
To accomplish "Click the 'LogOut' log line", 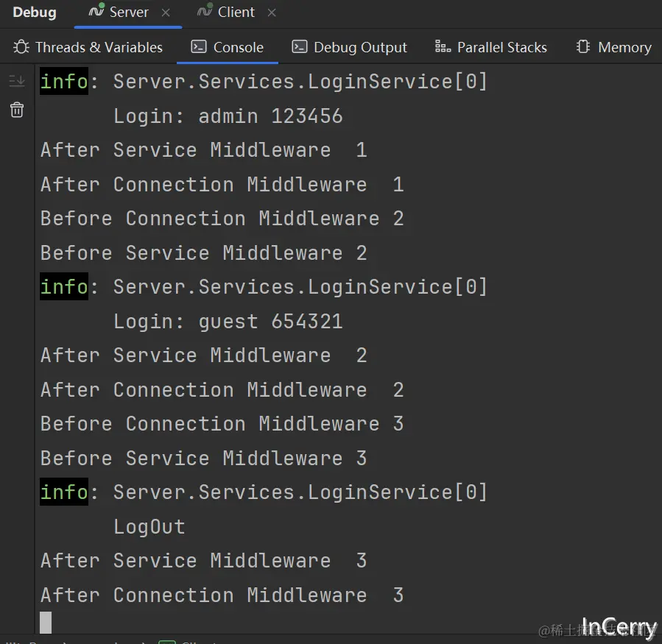I will tap(149, 527).
